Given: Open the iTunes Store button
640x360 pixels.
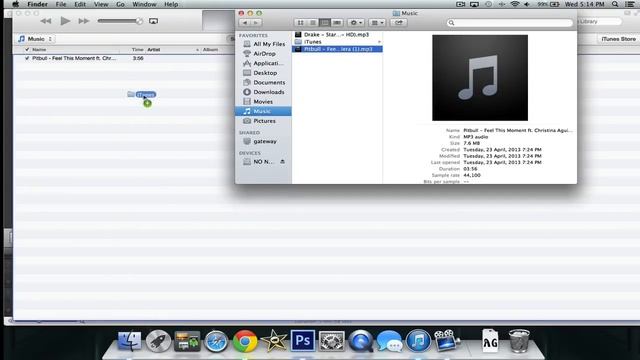Looking at the screenshot, I should pos(618,39).
